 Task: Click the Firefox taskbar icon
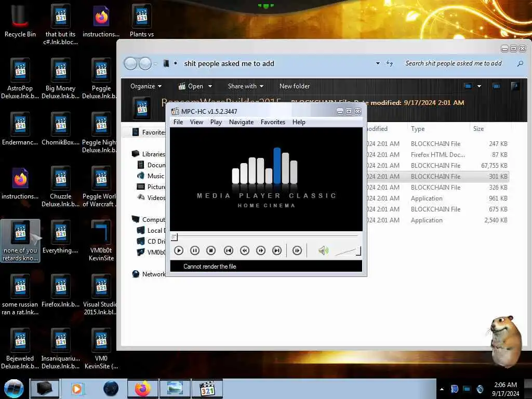[142, 389]
